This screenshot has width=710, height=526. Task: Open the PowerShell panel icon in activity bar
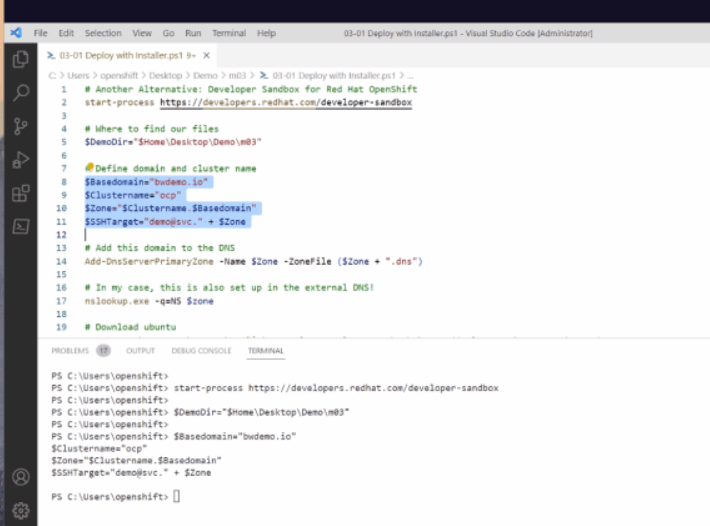20,226
